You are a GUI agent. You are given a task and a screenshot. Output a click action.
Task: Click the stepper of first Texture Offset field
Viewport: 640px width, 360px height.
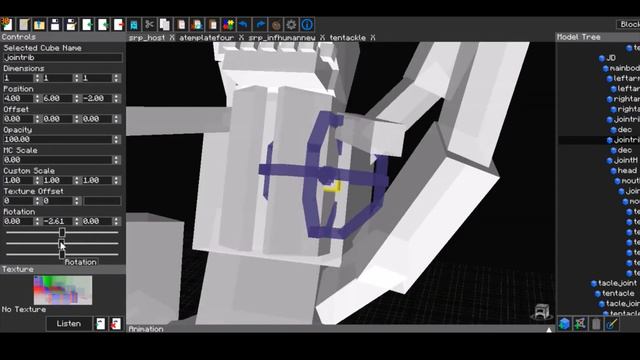(x=38, y=200)
